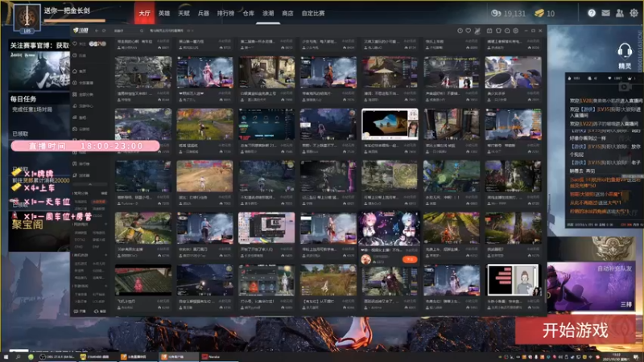
Task: Open the chat bubble messages icon
Action: tap(507, 31)
